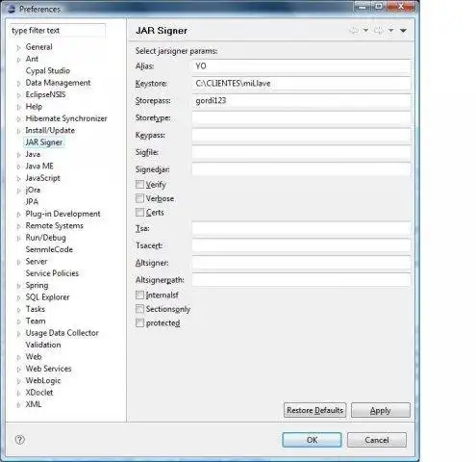Expand the Web Services tree node
Image resolution: width=476 pixels, height=462 pixels.
pos(18,370)
